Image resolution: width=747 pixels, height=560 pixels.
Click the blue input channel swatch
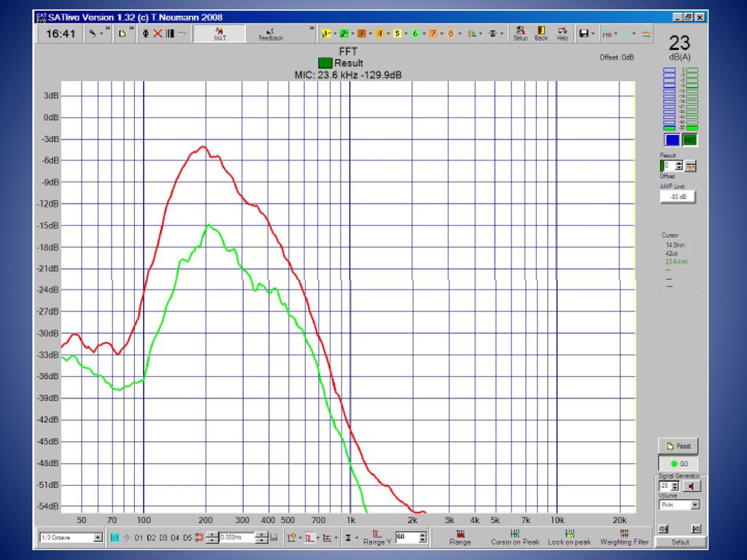(x=672, y=140)
